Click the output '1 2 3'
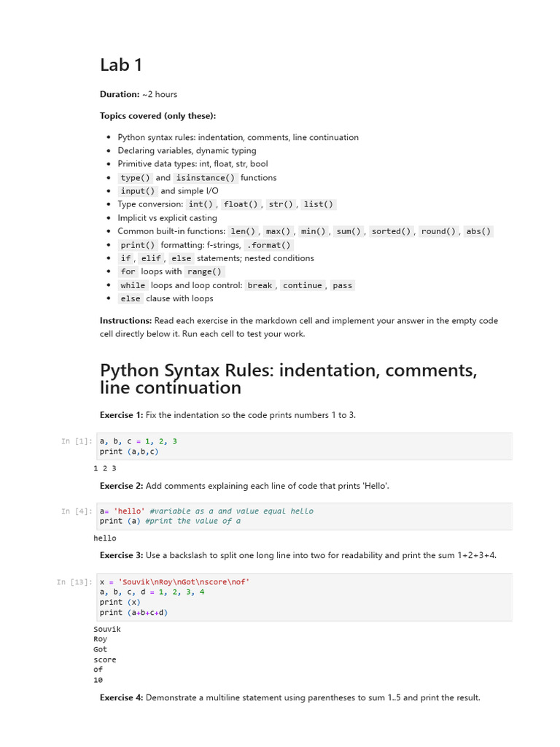Viewport: 560px width, 747px height. tap(105, 468)
